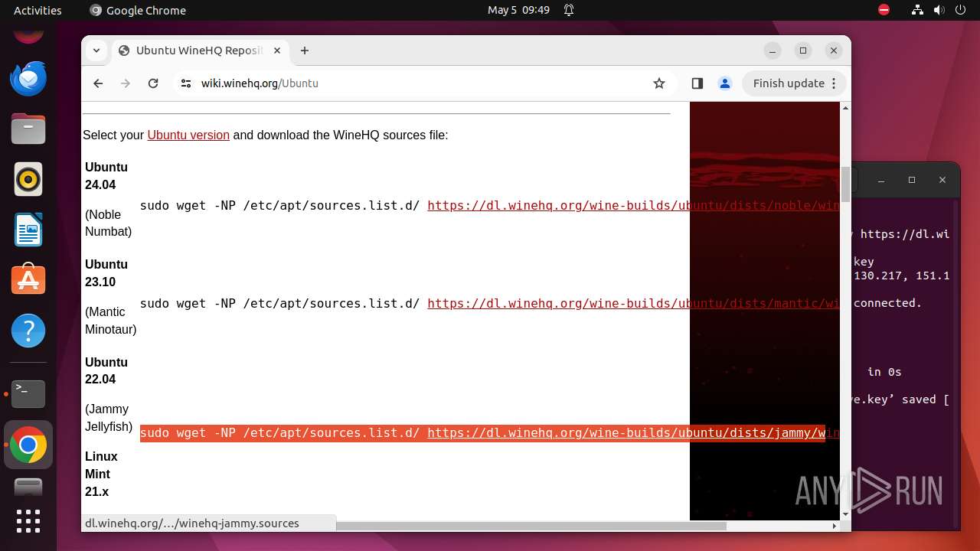This screenshot has height=551, width=980.
Task: Select the Ubuntu WineHQ Repository tab
Action: click(x=201, y=51)
